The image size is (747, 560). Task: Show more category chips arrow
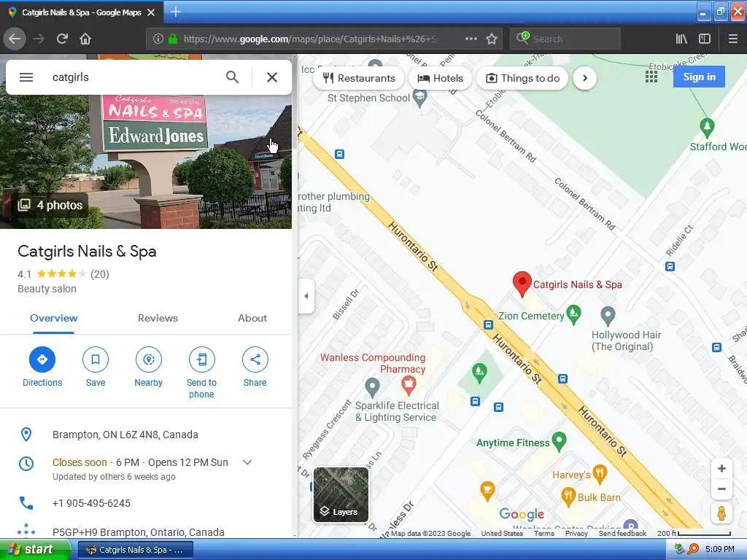(585, 78)
